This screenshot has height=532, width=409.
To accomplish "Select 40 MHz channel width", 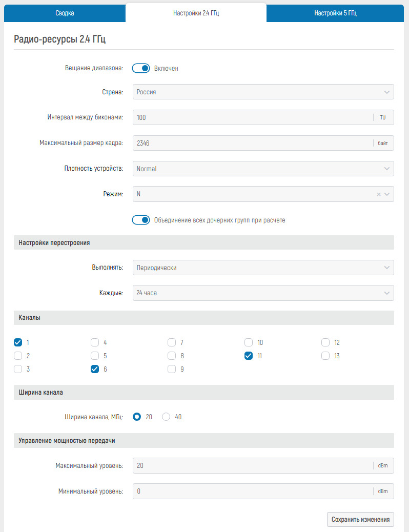I will 166,417.
